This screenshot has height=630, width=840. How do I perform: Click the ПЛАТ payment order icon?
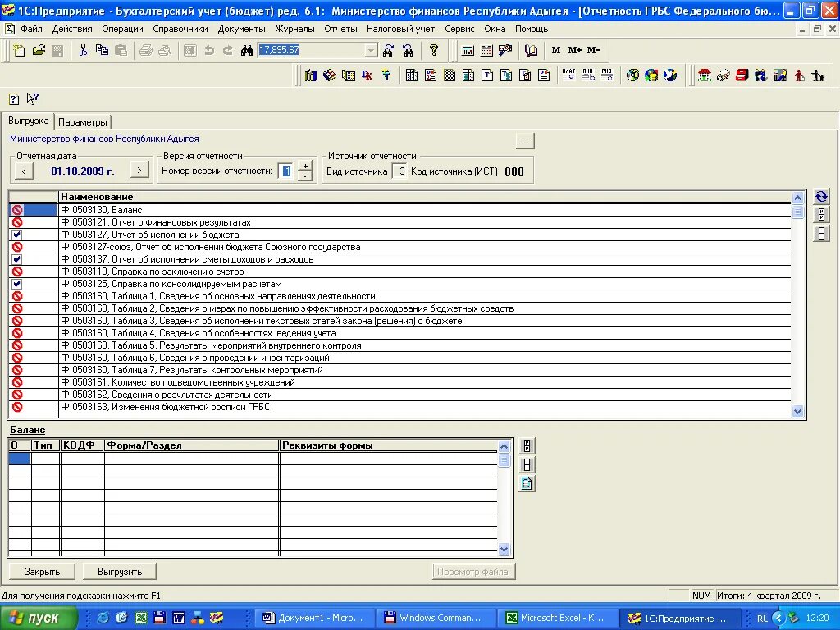[x=569, y=75]
